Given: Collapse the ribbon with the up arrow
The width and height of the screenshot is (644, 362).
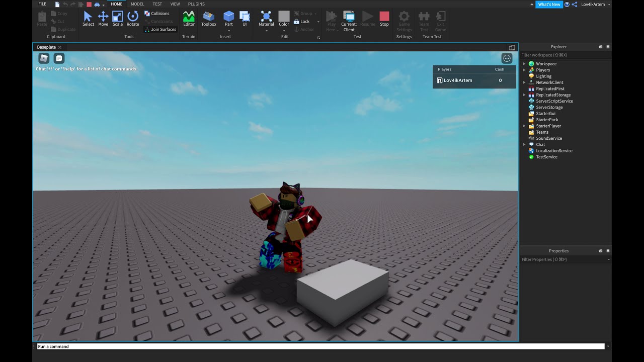Looking at the screenshot, I should coord(533,4).
